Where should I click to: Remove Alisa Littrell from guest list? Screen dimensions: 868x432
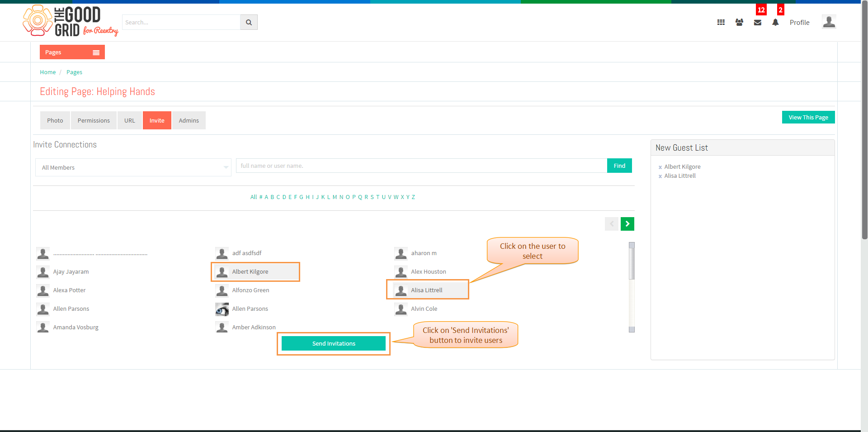click(660, 176)
